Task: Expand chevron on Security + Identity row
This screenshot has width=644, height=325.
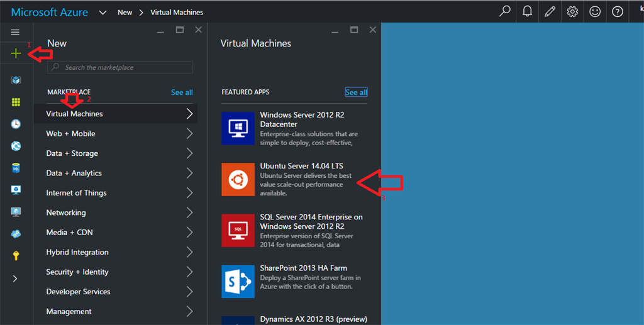Action: pyautogui.click(x=189, y=272)
